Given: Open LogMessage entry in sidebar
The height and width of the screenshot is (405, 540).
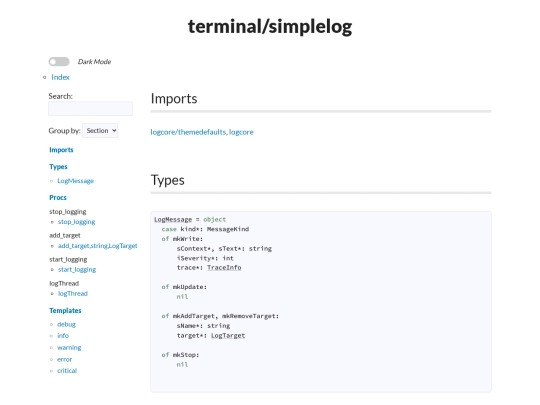Looking at the screenshot, I should point(75,181).
